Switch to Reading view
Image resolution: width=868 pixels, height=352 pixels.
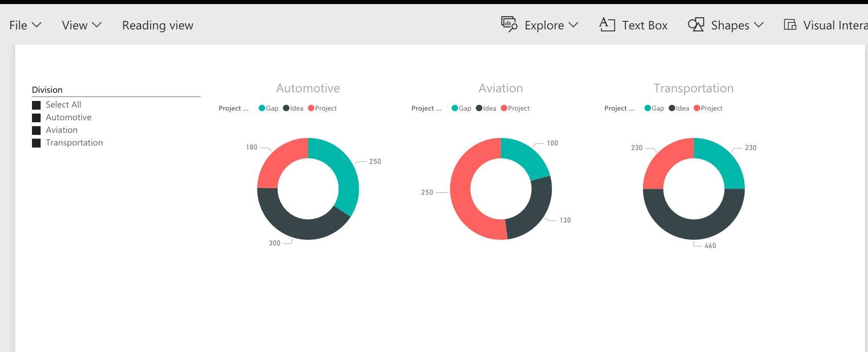157,25
